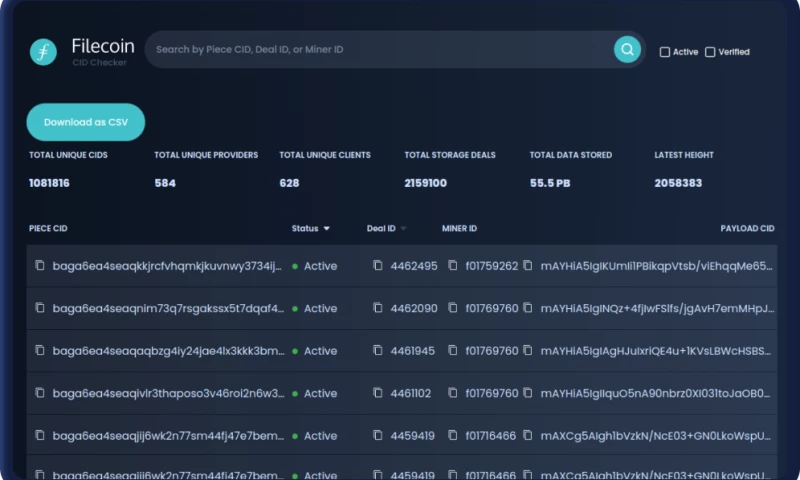Click the MINER ID column header
Viewport: 800px width, 480px height.
(459, 229)
